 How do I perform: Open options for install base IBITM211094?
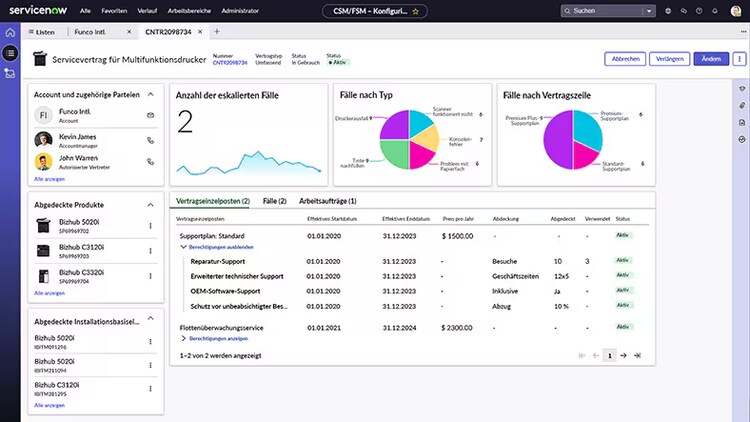tap(151, 365)
